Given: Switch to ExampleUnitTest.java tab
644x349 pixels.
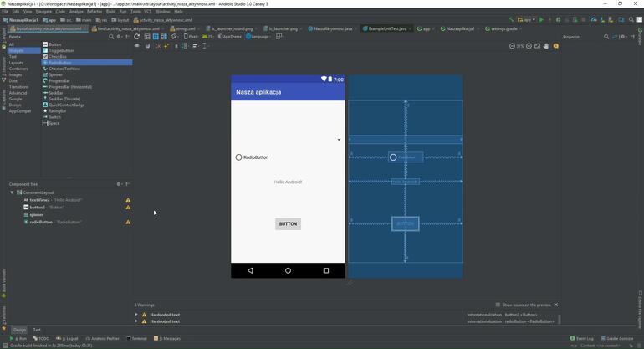Looking at the screenshot, I should pyautogui.click(x=387, y=28).
